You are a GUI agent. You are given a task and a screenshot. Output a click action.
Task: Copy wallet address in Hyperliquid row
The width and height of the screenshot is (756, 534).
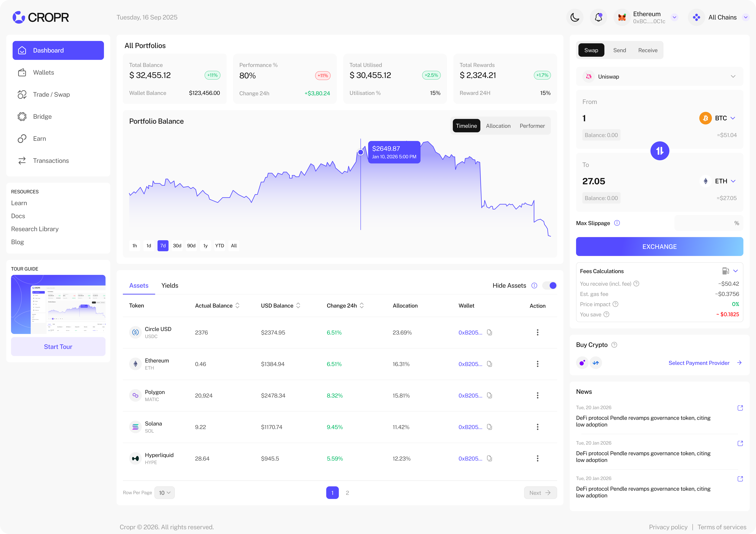point(490,458)
